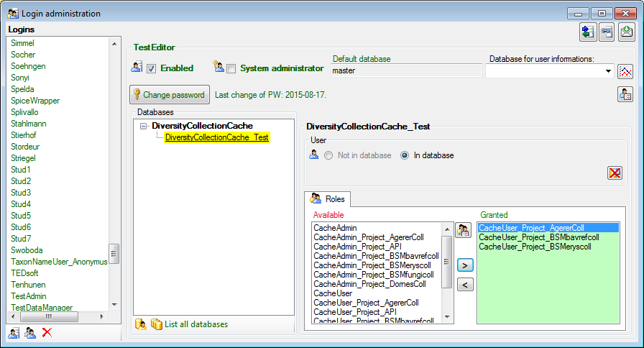Click the Available roles scroll down arrow

click(x=447, y=317)
